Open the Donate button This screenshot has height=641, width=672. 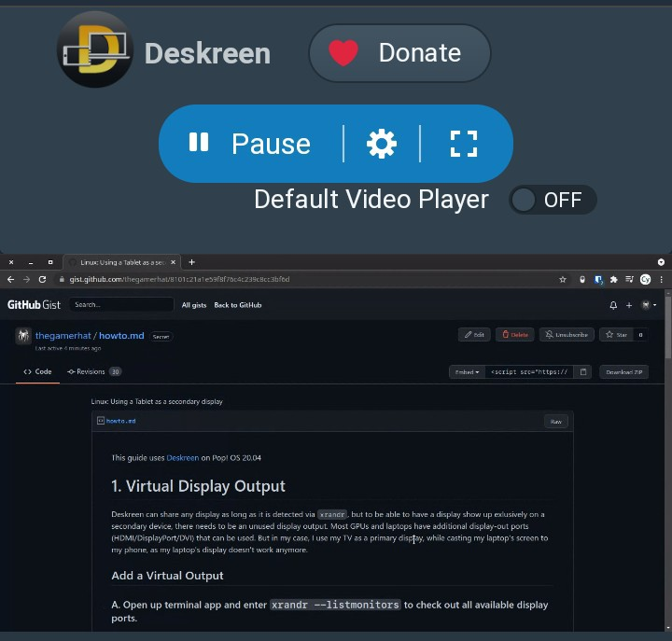tap(399, 52)
